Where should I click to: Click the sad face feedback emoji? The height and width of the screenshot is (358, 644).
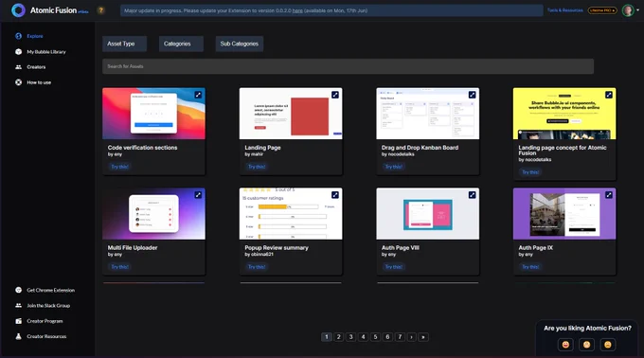pyautogui.click(x=607, y=345)
